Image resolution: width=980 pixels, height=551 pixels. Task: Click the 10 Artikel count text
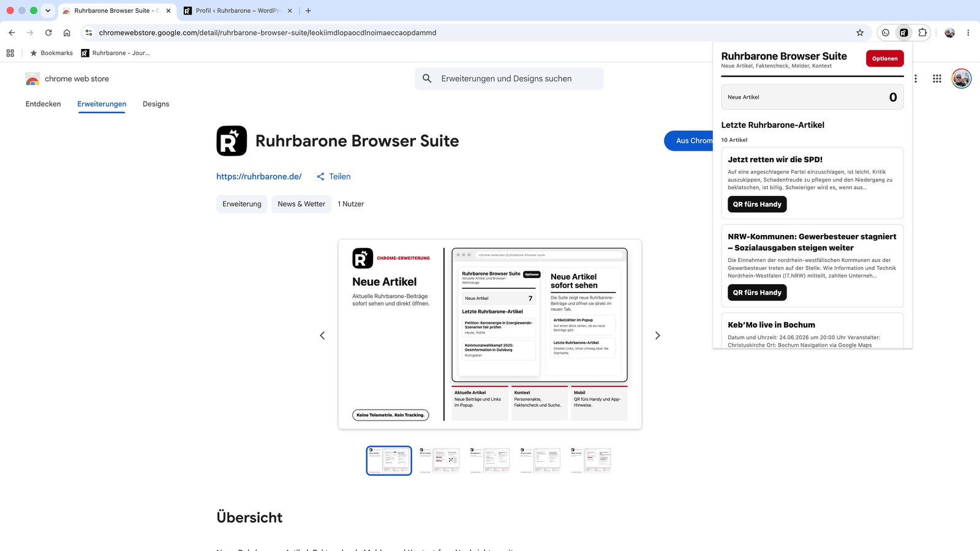tap(734, 140)
